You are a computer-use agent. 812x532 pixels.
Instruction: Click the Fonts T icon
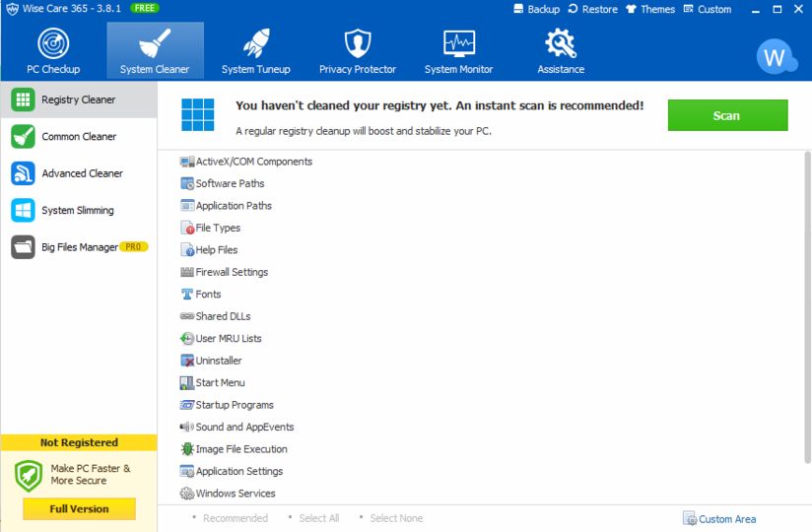click(x=187, y=294)
